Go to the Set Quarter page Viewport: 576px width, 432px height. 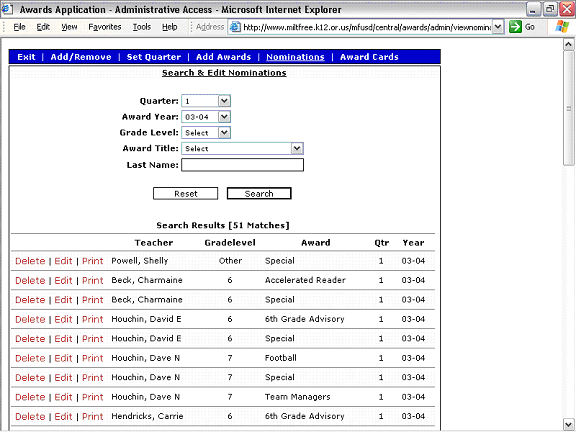coord(154,57)
